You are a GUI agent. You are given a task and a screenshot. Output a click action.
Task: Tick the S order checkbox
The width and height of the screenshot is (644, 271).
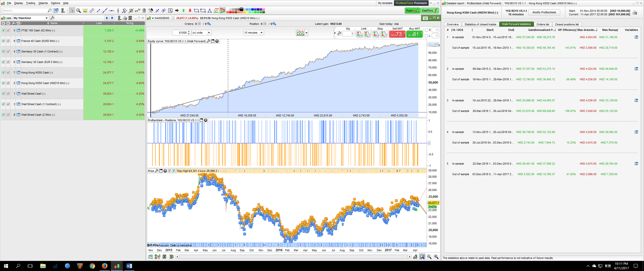click(x=426, y=30)
